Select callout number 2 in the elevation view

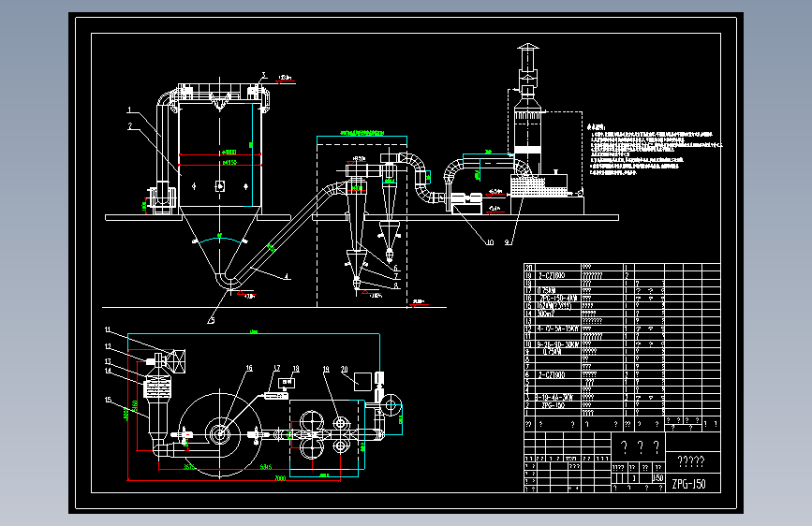click(130, 125)
